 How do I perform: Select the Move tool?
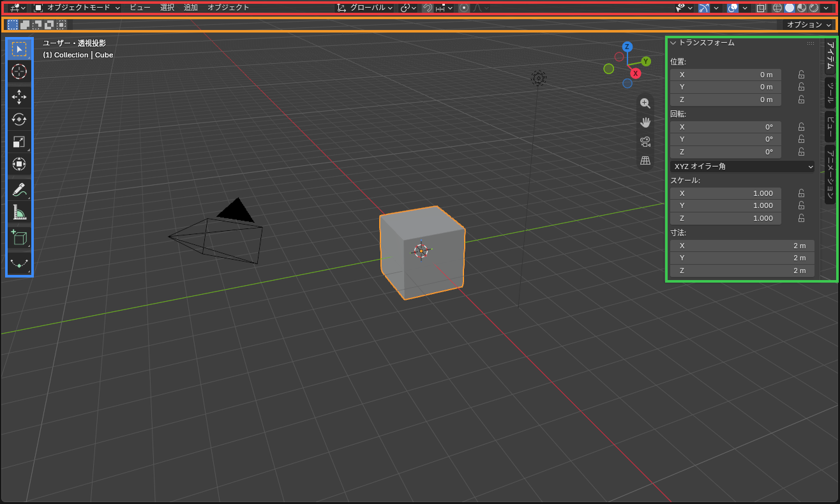[x=19, y=96]
